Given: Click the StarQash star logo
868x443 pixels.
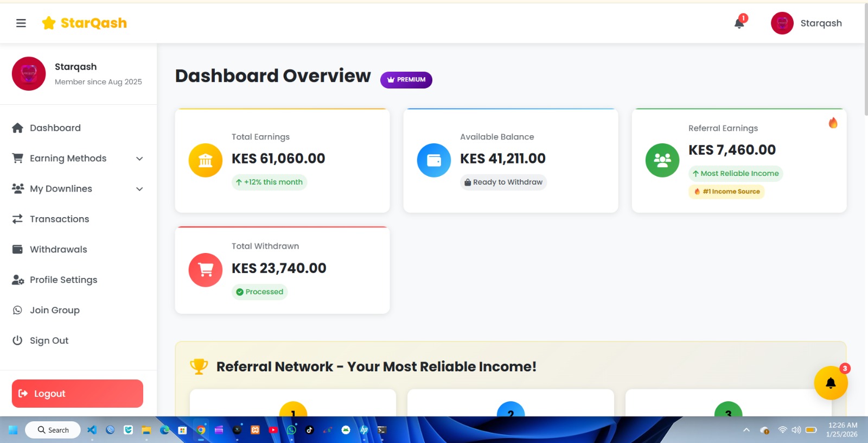Looking at the screenshot, I should 49,23.
